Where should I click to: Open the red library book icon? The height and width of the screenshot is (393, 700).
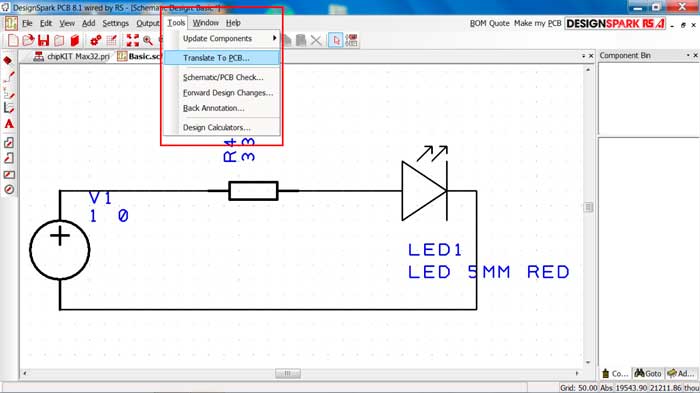[x=75, y=41]
